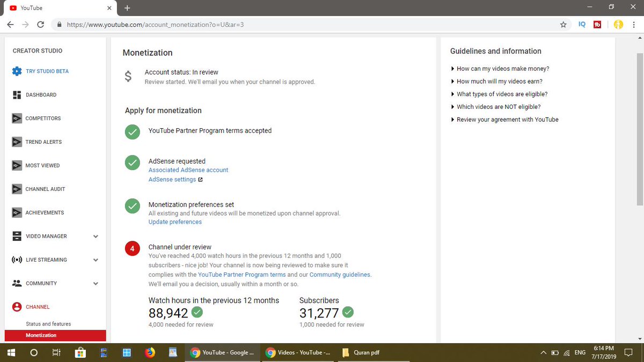The width and height of the screenshot is (644, 362).
Task: Click the Most Viewed vidIQ icon
Action: click(17, 166)
